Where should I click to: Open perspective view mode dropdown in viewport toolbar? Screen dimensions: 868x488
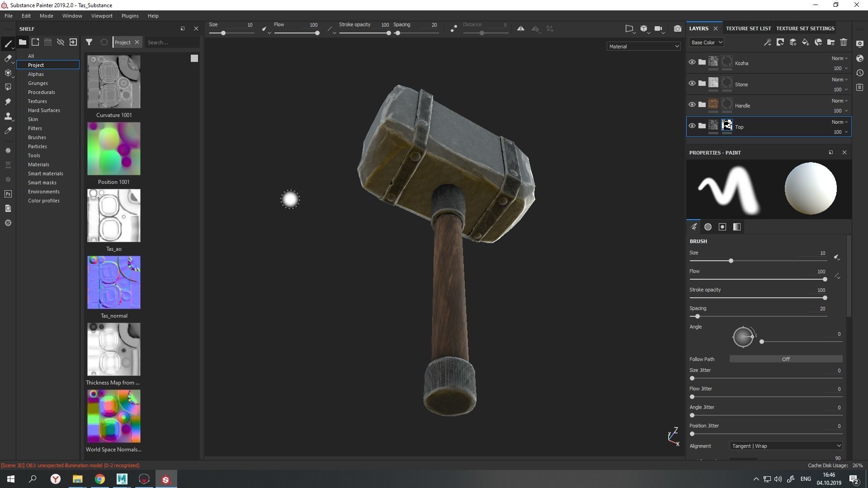[630, 29]
